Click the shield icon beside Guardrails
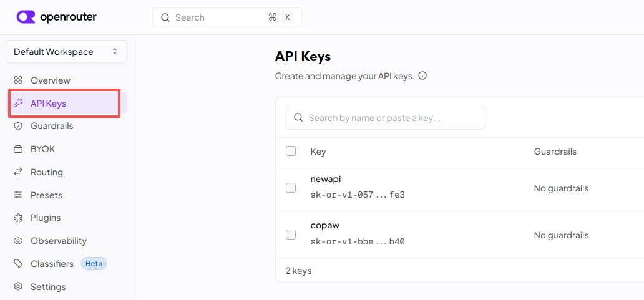The width and height of the screenshot is (644, 300). tap(18, 126)
